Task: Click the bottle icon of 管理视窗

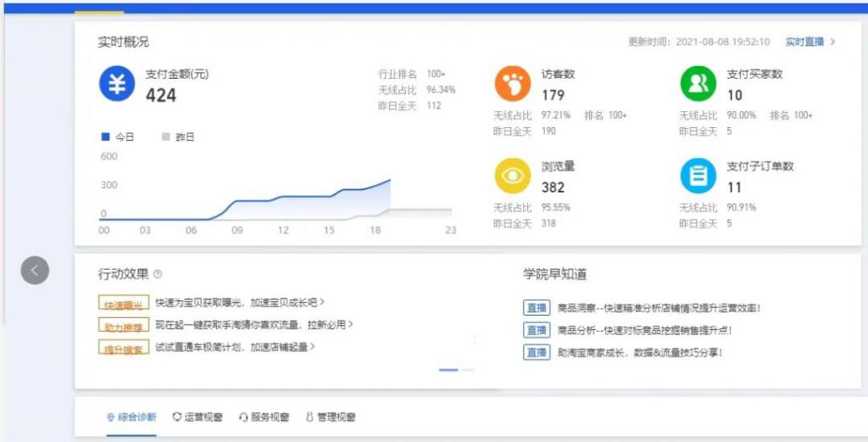Action: (309, 417)
